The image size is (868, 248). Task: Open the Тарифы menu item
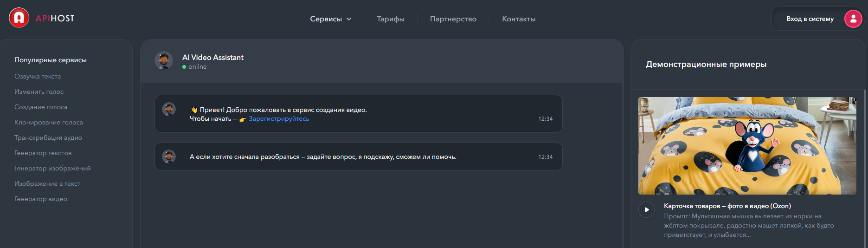click(390, 19)
